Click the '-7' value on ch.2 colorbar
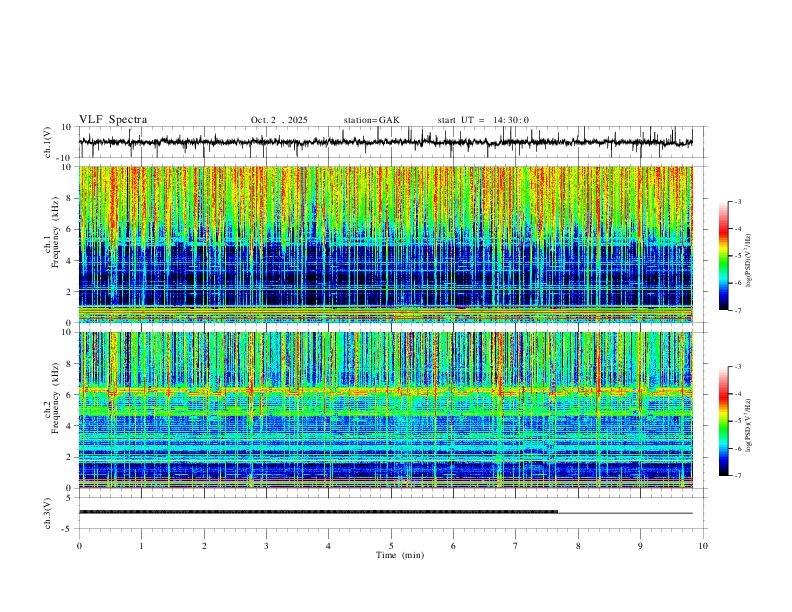The width and height of the screenshot is (792, 612). [738, 476]
